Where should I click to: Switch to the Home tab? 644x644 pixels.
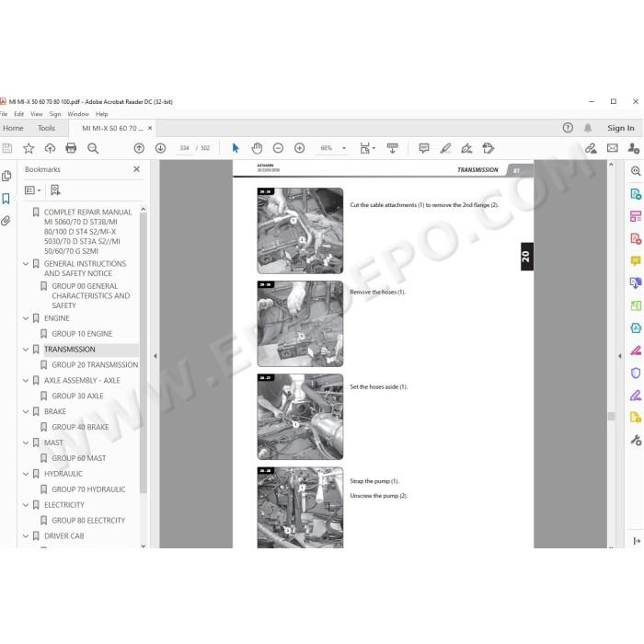13,128
